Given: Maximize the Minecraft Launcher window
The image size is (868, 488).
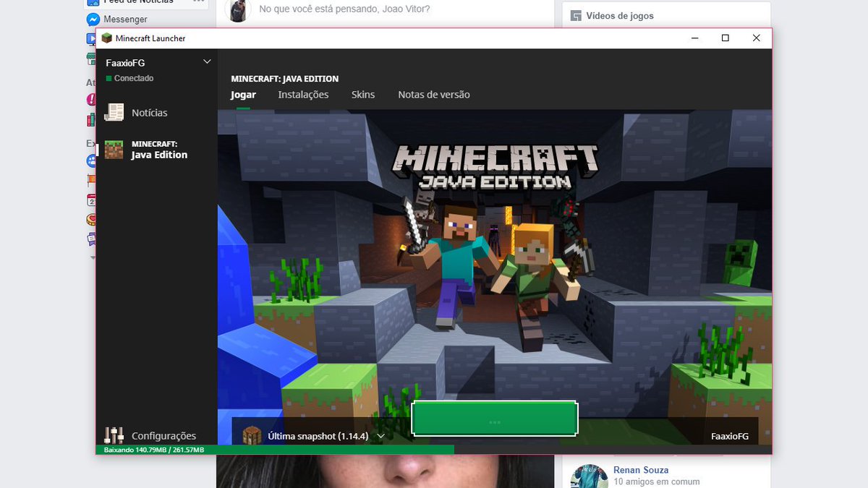Looking at the screenshot, I should point(726,38).
